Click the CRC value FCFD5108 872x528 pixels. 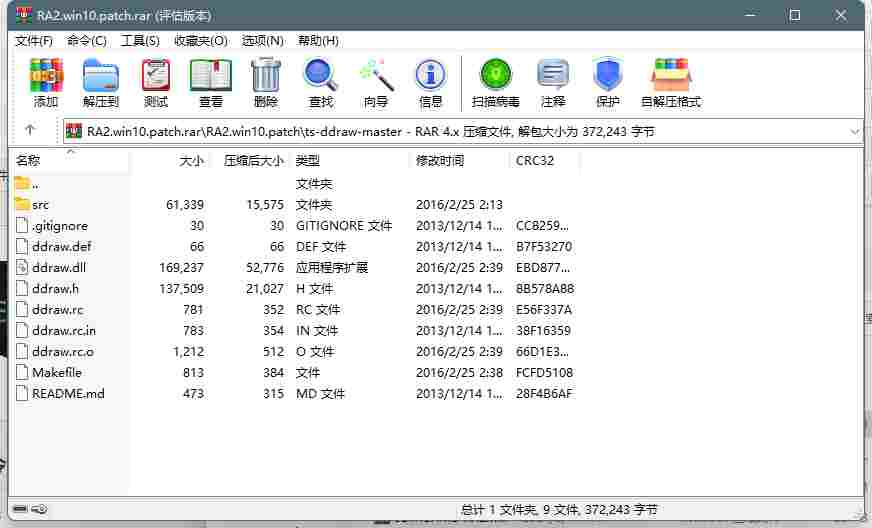tap(544, 372)
